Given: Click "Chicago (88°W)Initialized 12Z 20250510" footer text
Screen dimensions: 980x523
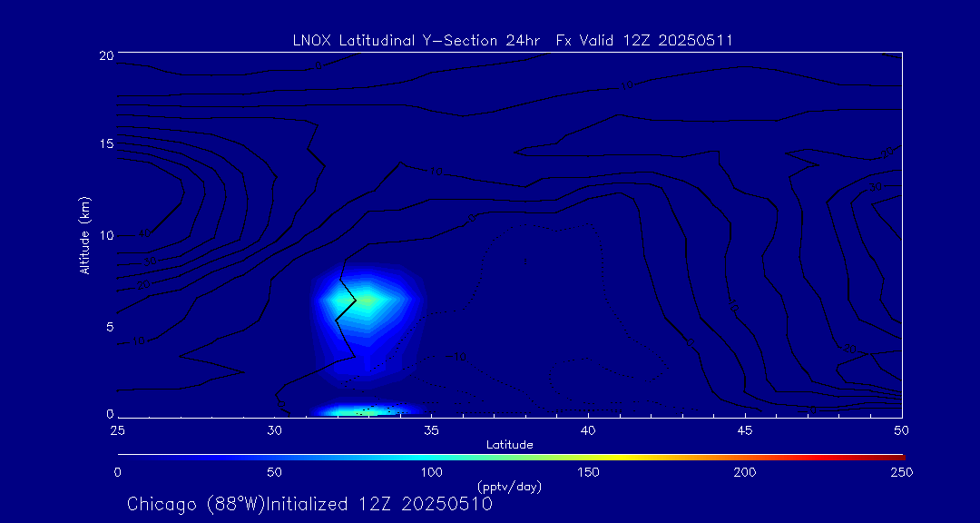Looking at the screenshot, I should point(309,504).
